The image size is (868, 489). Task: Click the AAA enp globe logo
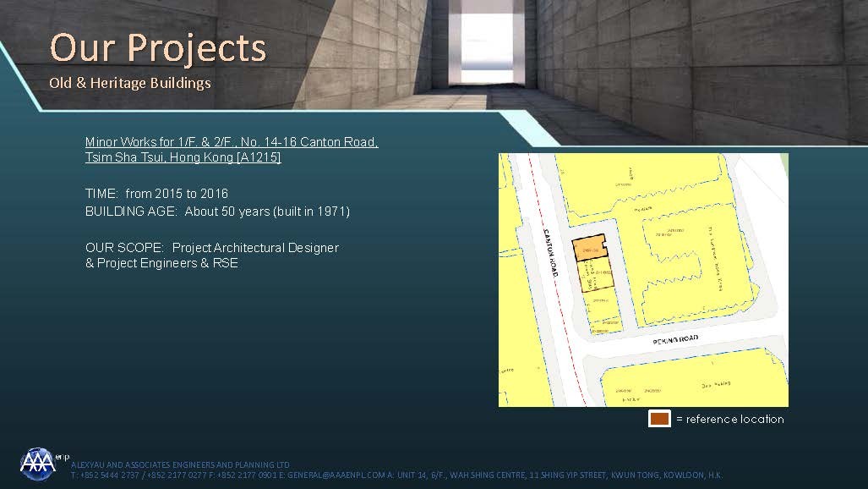point(38,461)
